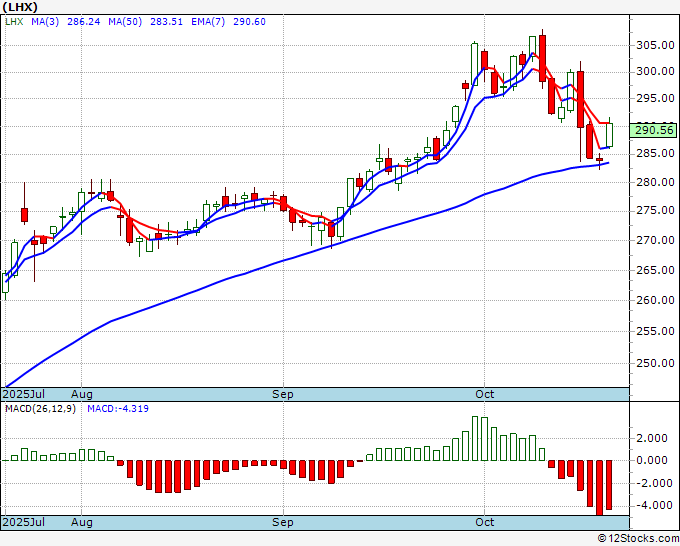
Task: Click the EMA(7) value 290.60
Action: 249,22
